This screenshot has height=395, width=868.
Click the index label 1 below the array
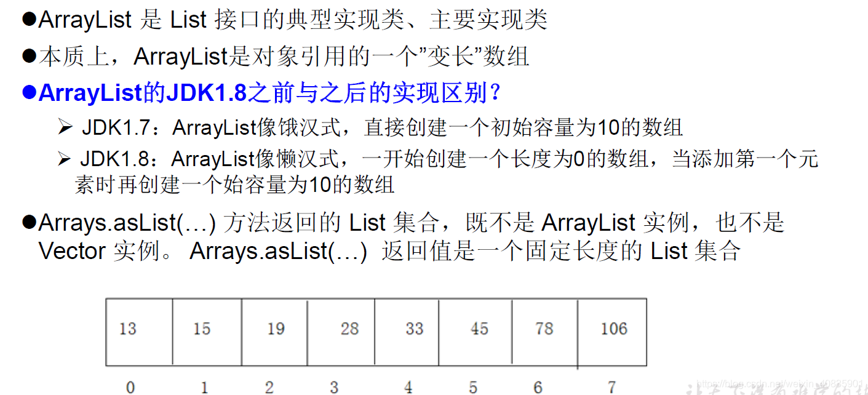[x=204, y=387]
